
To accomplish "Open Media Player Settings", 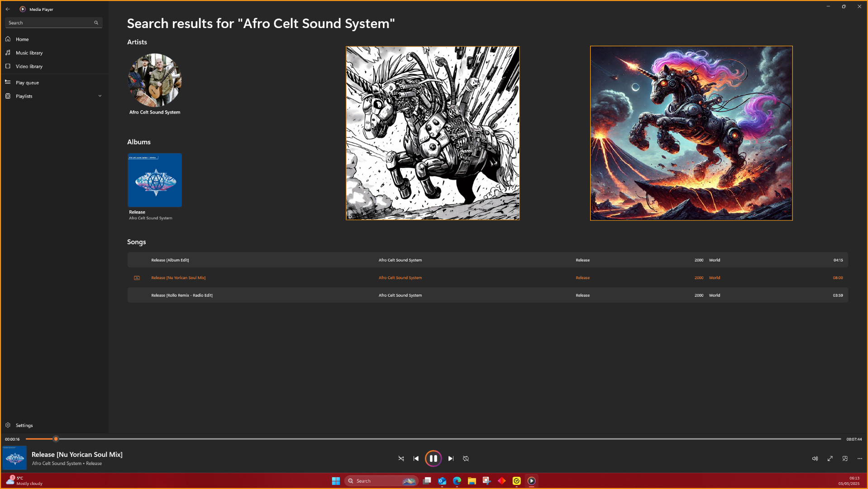I will pyautogui.click(x=24, y=425).
